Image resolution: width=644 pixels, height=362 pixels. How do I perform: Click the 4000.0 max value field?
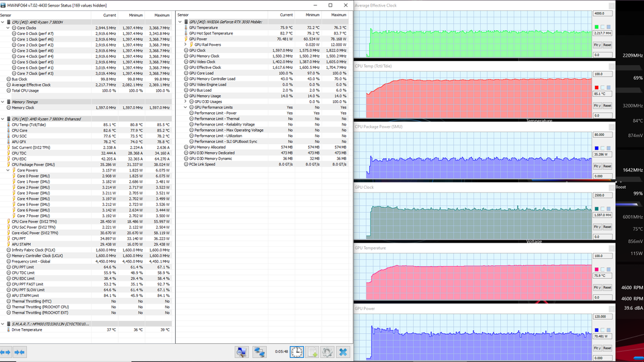click(602, 13)
